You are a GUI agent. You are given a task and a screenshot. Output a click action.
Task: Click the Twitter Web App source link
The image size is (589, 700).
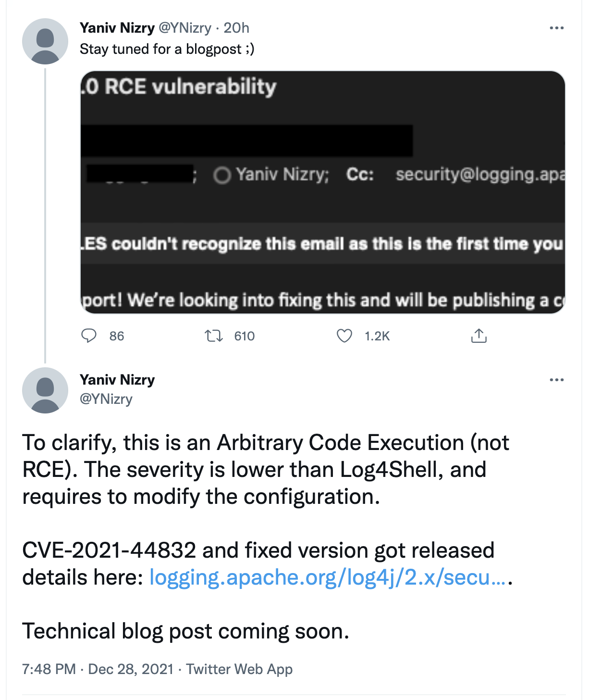pyautogui.click(x=239, y=669)
